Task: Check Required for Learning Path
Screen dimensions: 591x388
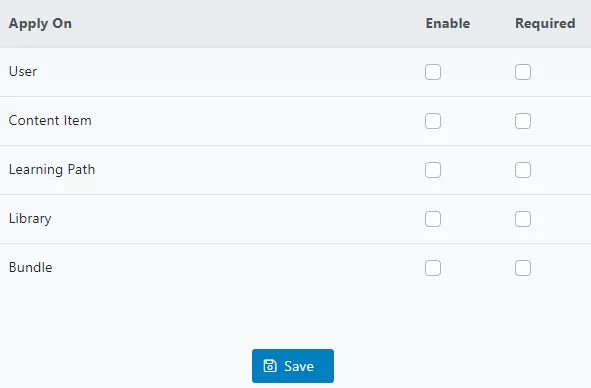Action: pyautogui.click(x=523, y=170)
